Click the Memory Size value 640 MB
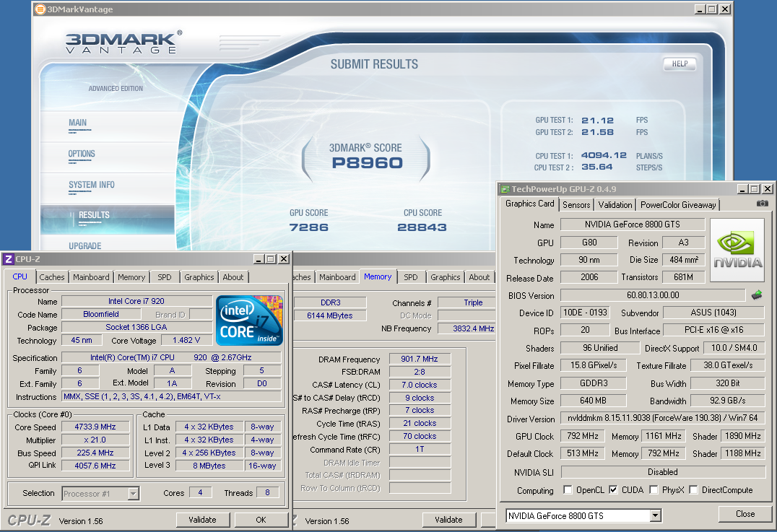777x532 pixels. (x=593, y=401)
